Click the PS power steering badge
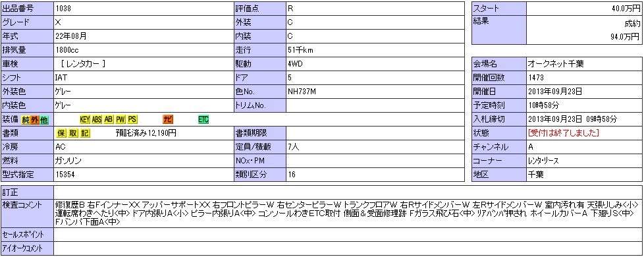 (x=132, y=120)
